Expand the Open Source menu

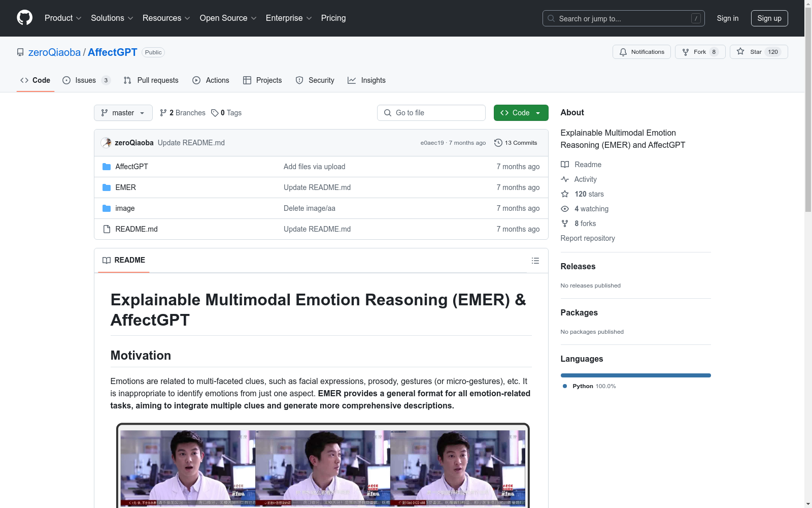(x=228, y=18)
